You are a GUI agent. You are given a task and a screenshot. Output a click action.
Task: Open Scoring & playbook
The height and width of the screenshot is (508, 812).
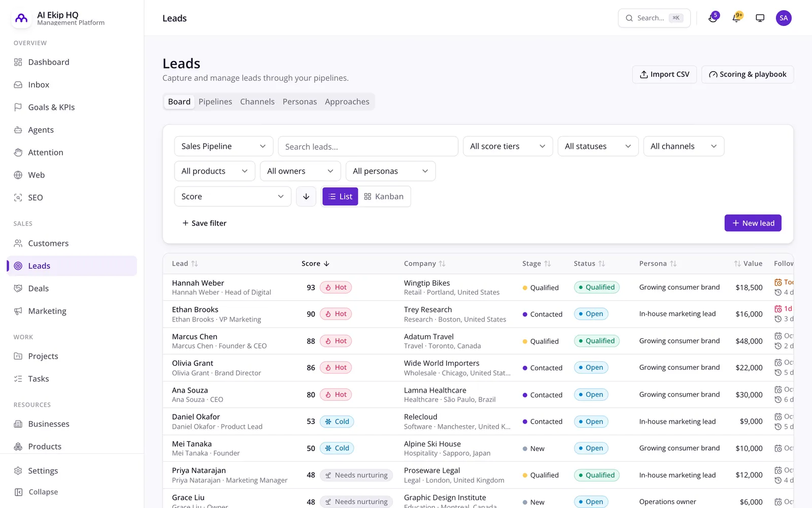(748, 74)
